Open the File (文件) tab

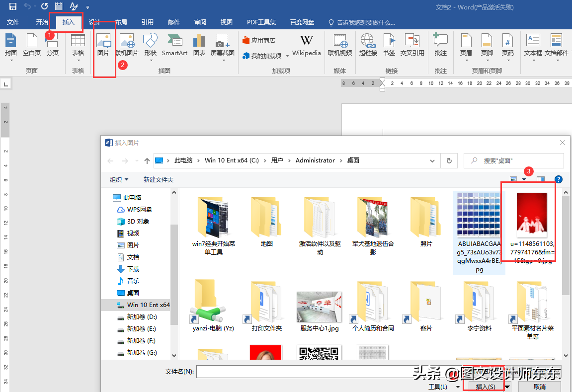[x=13, y=22]
